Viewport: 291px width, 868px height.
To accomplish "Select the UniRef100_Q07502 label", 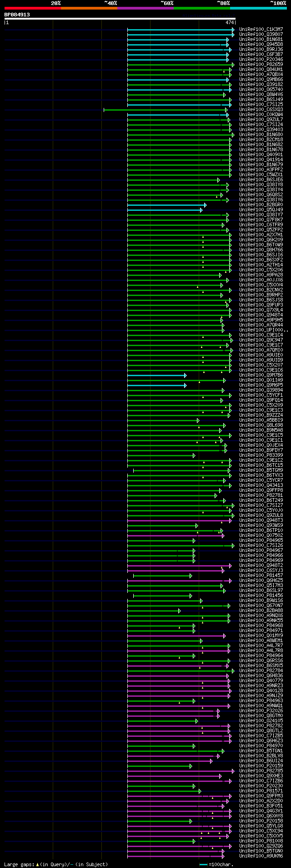I will [261, 535].
